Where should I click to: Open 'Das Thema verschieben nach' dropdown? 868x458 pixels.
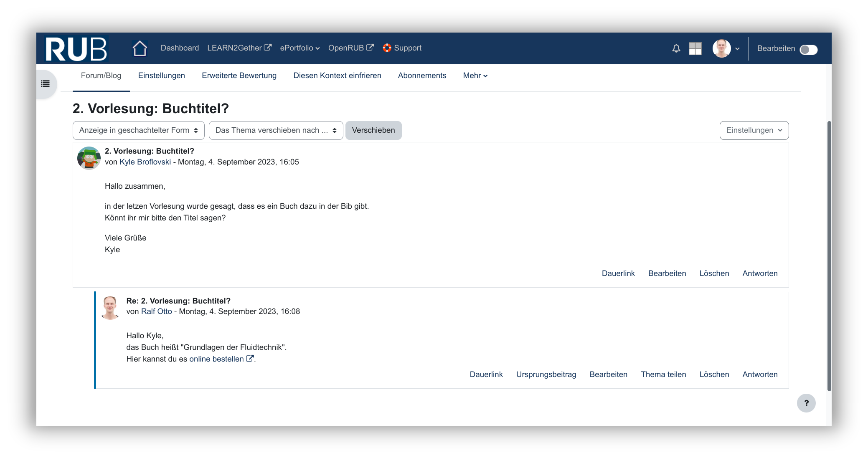276,130
